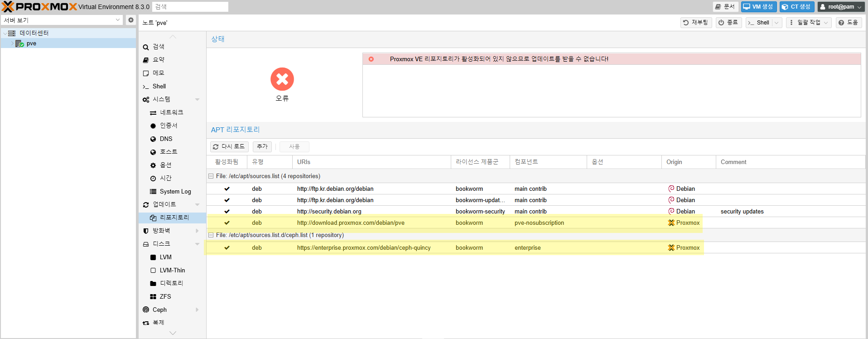Screen dimensions: 868x339
Task: Collapse the 데이터센터 tree node
Action: (5, 33)
